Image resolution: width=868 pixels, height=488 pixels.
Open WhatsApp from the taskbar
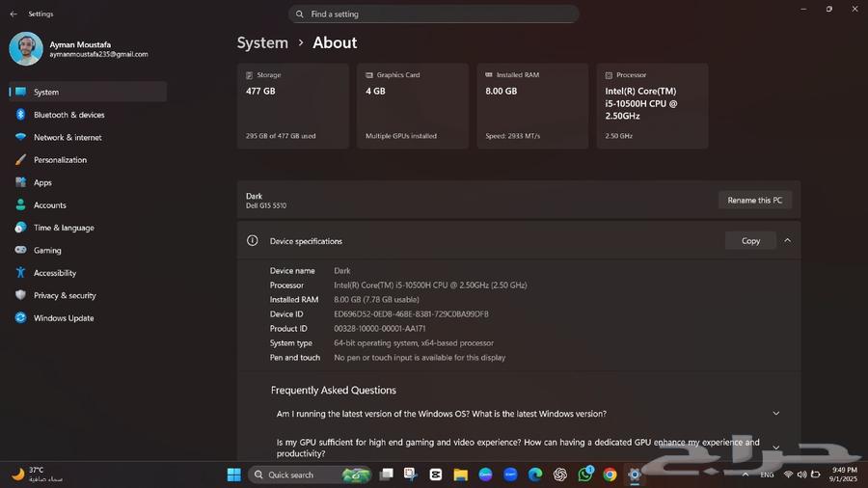[585, 474]
